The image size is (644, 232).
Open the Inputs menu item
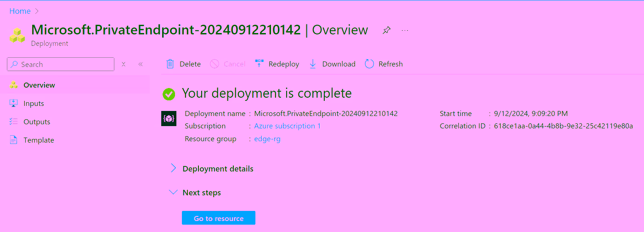pyautogui.click(x=34, y=104)
